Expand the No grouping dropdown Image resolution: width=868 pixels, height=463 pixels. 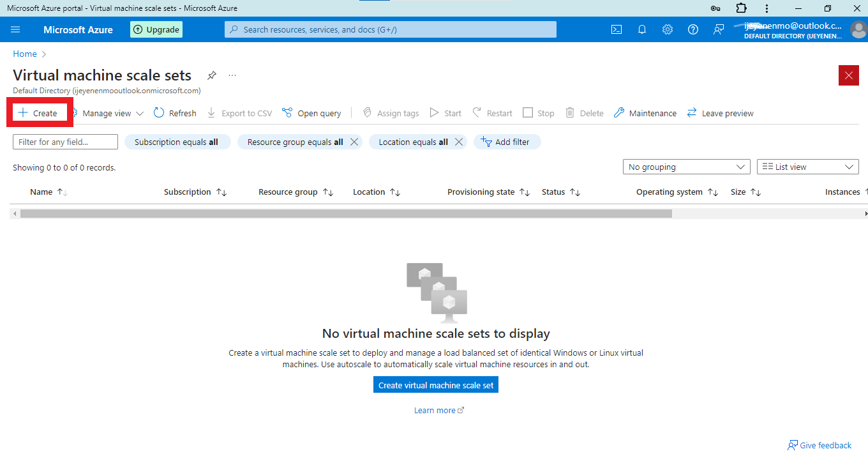tap(686, 167)
